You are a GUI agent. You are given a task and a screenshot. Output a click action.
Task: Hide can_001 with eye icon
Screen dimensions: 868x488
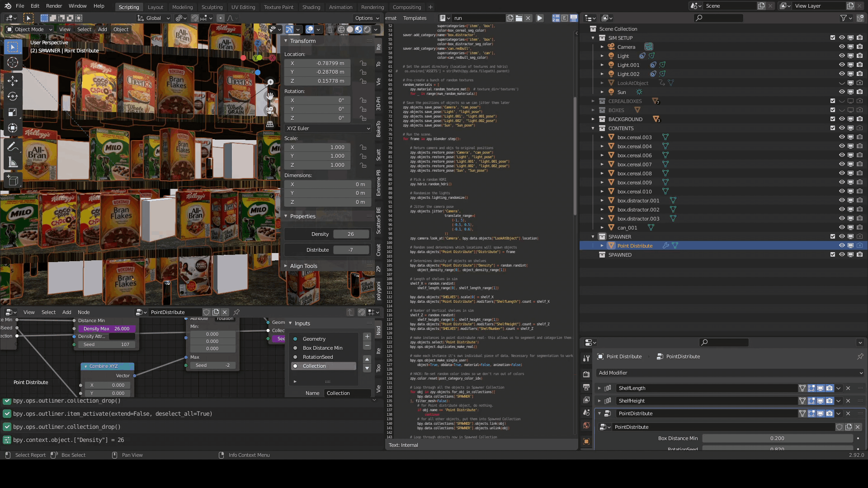842,228
